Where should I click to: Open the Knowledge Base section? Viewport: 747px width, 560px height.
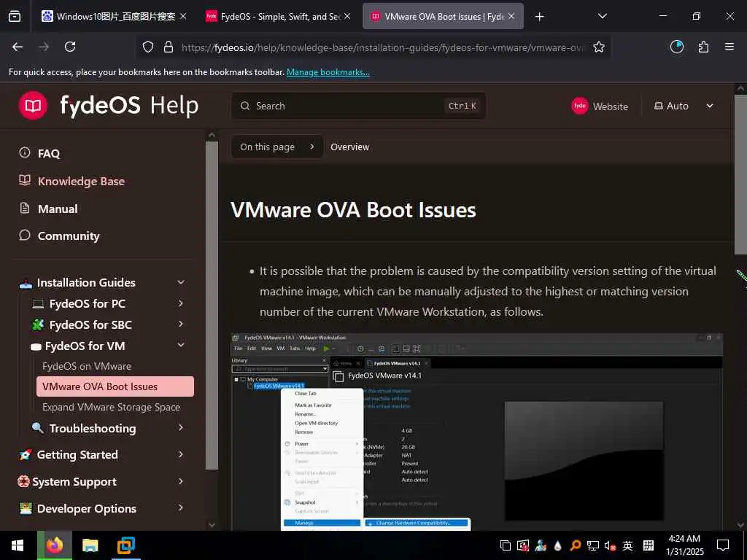(81, 181)
